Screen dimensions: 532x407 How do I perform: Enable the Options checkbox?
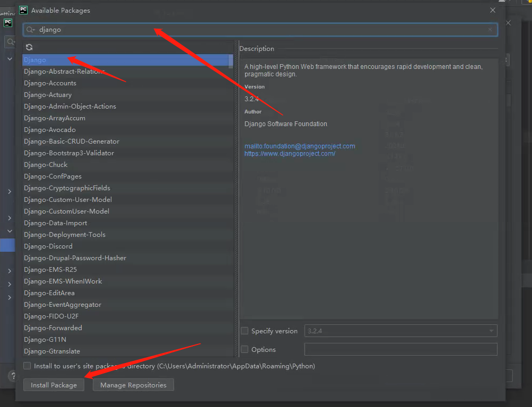(x=245, y=349)
